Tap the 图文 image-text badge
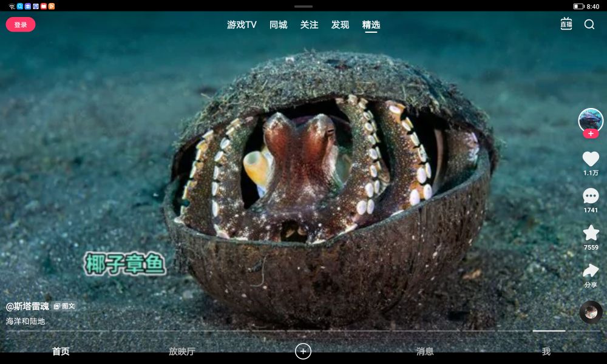This screenshot has width=607, height=364. (64, 306)
